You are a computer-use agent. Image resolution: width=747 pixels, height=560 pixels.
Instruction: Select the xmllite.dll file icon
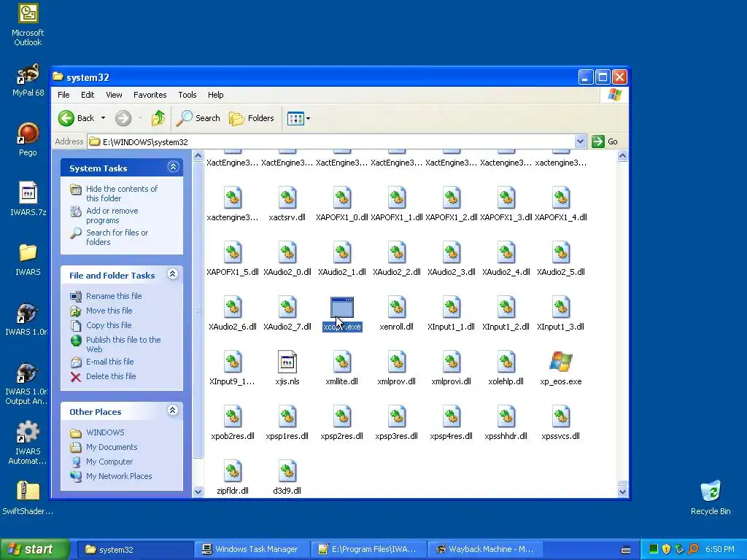click(x=342, y=362)
